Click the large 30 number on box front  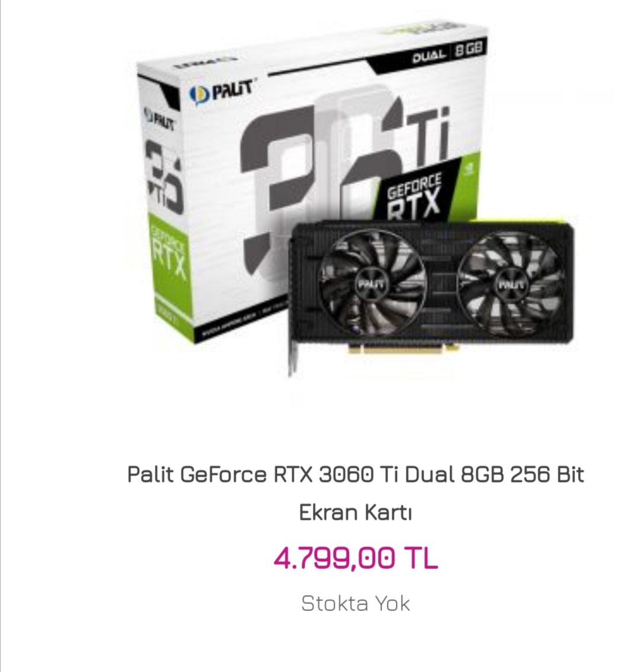(x=317, y=180)
